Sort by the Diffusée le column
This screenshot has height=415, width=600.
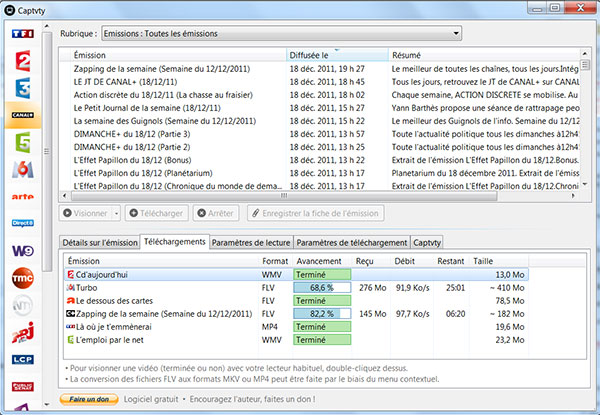337,55
